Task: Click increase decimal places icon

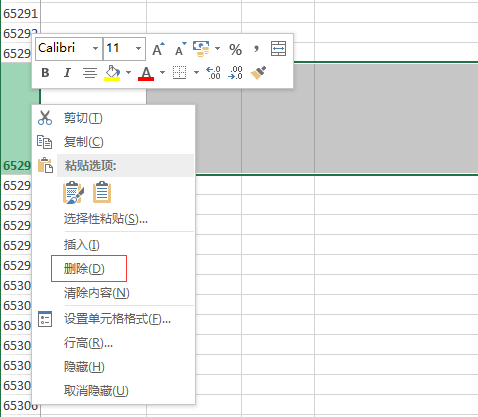Action: tap(213, 73)
